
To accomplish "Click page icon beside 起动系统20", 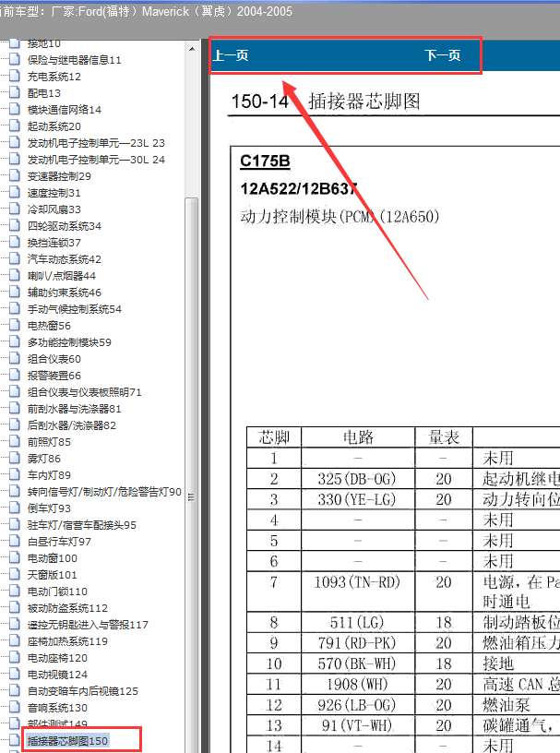I will click(15, 125).
